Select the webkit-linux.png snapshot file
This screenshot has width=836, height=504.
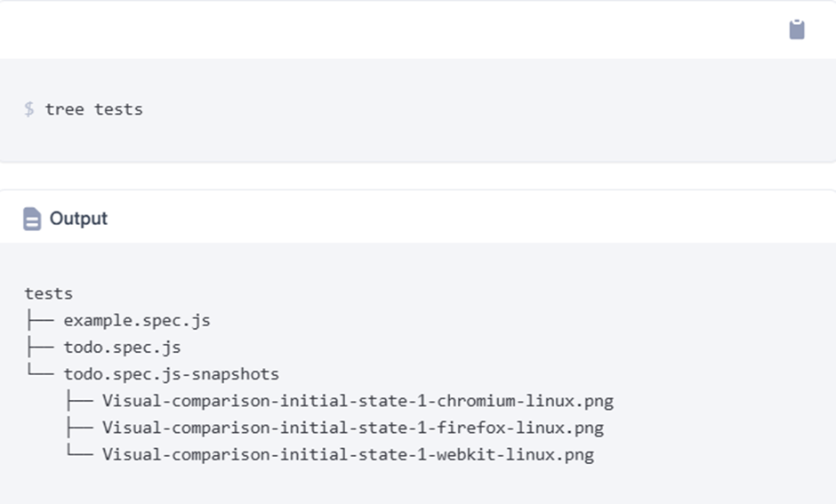coord(348,454)
